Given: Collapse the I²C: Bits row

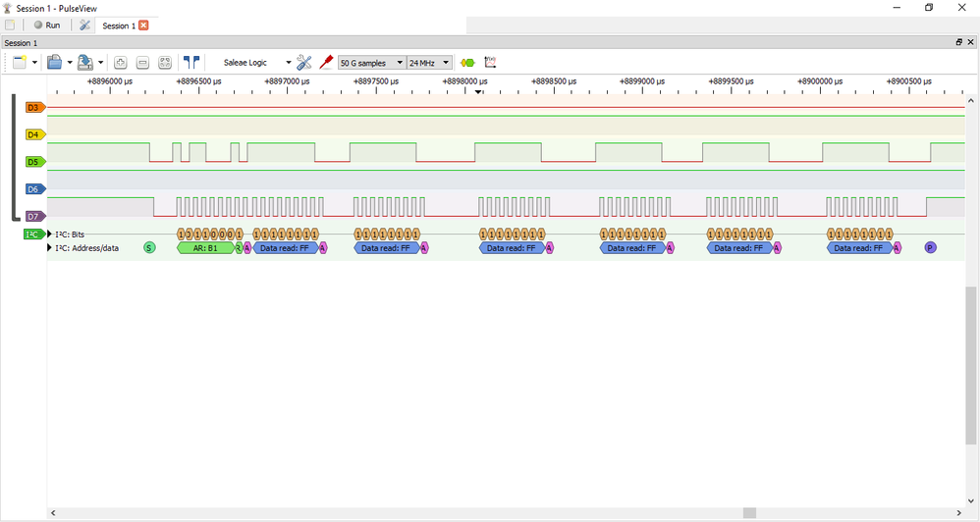Looking at the screenshot, I should [50, 235].
